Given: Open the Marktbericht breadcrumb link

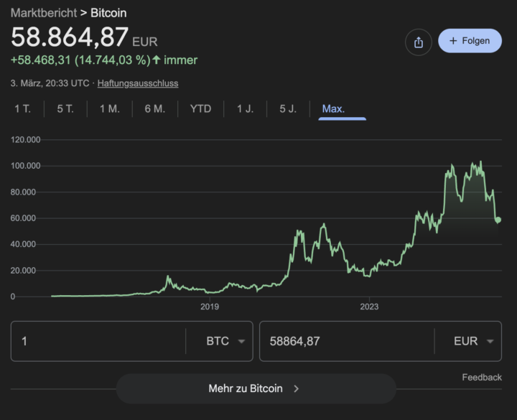Looking at the screenshot, I should [x=44, y=13].
